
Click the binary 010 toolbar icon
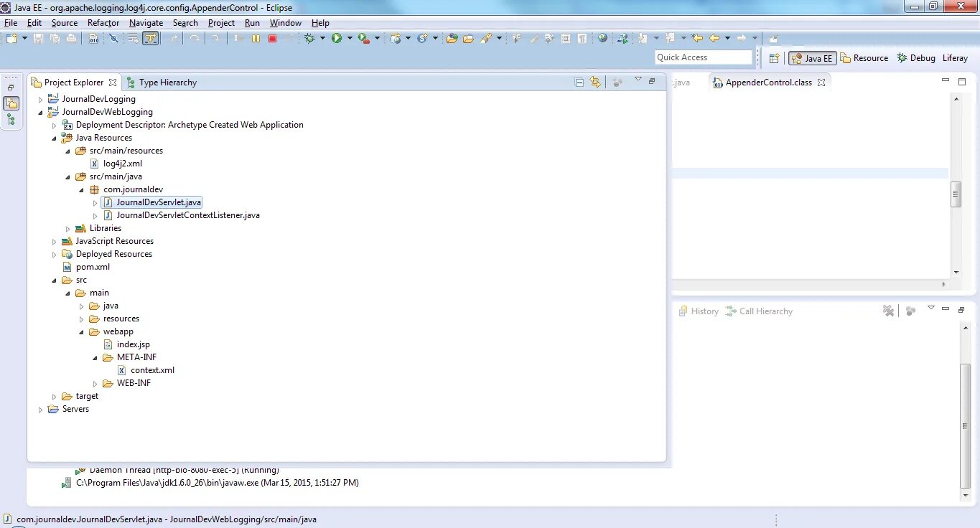click(x=93, y=38)
